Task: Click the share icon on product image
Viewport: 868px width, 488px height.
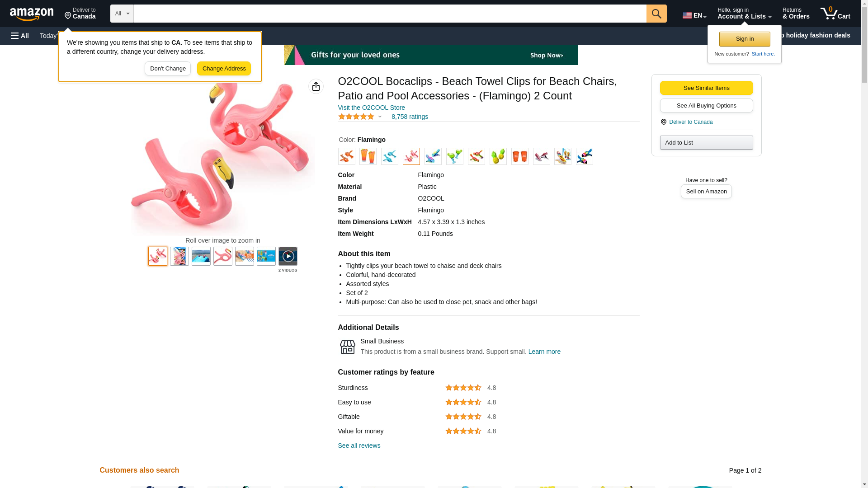Action: pyautogui.click(x=316, y=86)
